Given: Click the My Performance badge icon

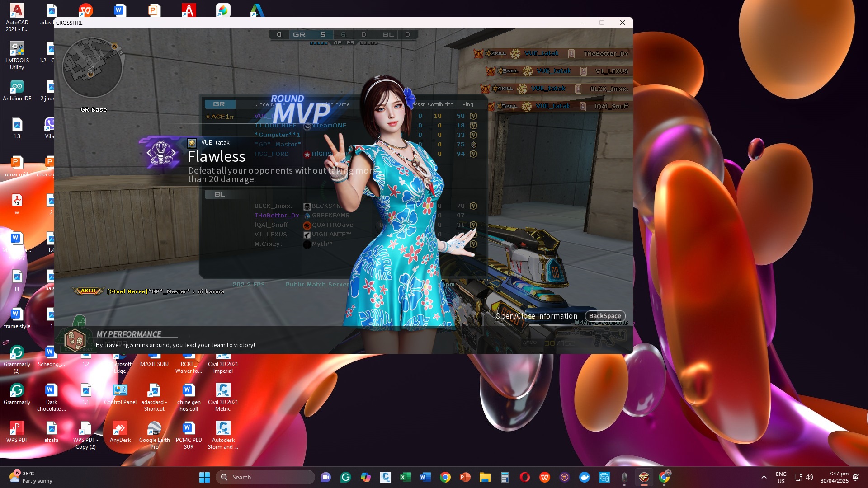Looking at the screenshot, I should click(75, 340).
